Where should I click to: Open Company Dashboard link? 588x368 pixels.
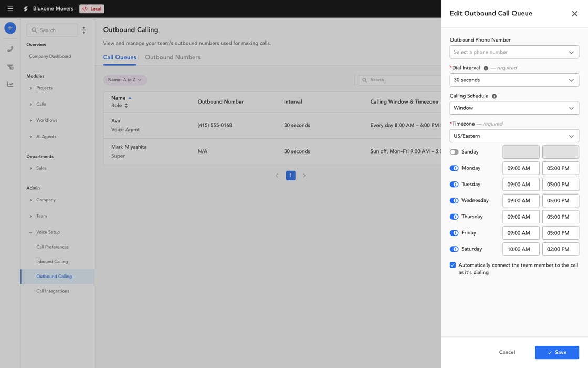pos(50,56)
